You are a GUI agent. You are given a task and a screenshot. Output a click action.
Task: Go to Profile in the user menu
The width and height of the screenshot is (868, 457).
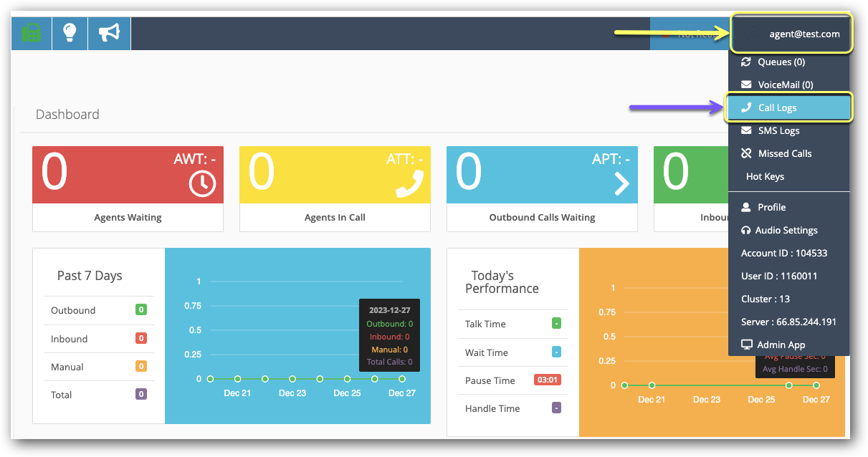click(772, 207)
